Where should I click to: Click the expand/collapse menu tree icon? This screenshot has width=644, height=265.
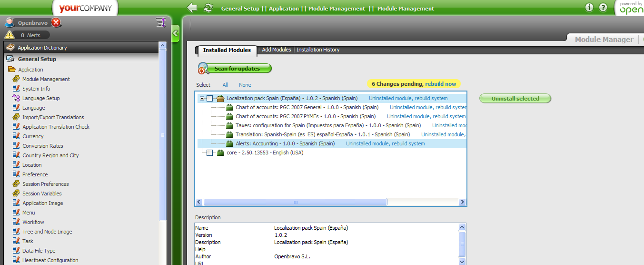[x=160, y=22]
